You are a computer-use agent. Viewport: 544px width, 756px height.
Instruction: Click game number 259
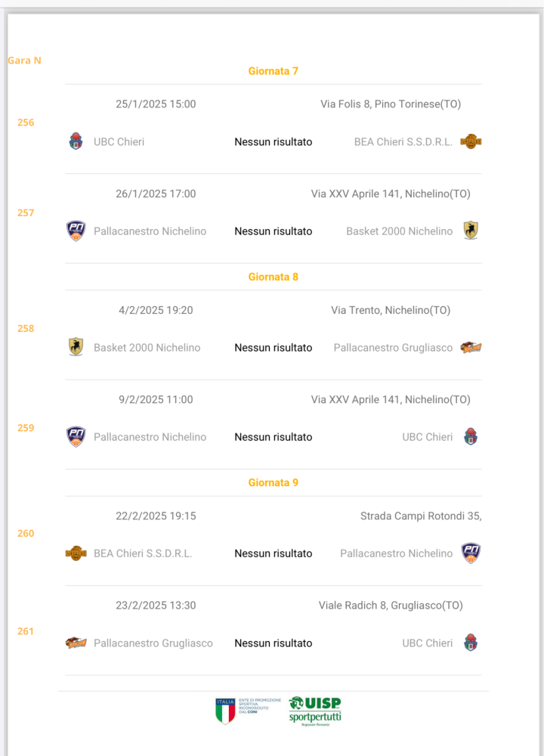tap(26, 428)
